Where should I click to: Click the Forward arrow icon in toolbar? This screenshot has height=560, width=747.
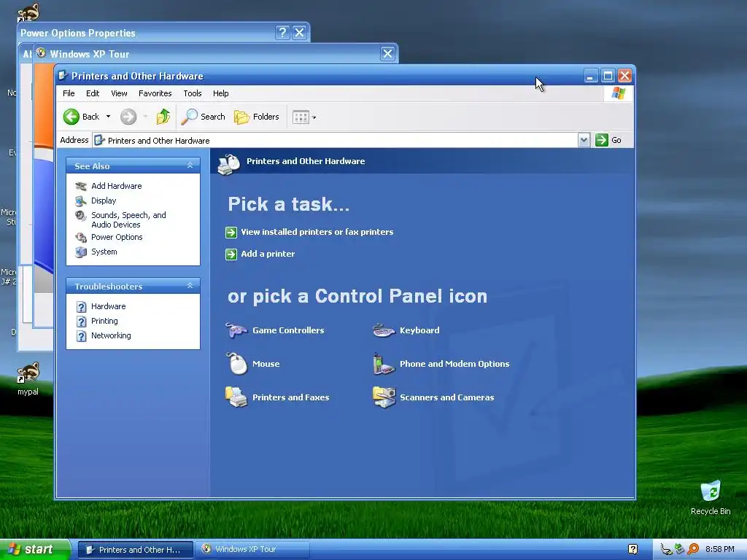(x=128, y=117)
